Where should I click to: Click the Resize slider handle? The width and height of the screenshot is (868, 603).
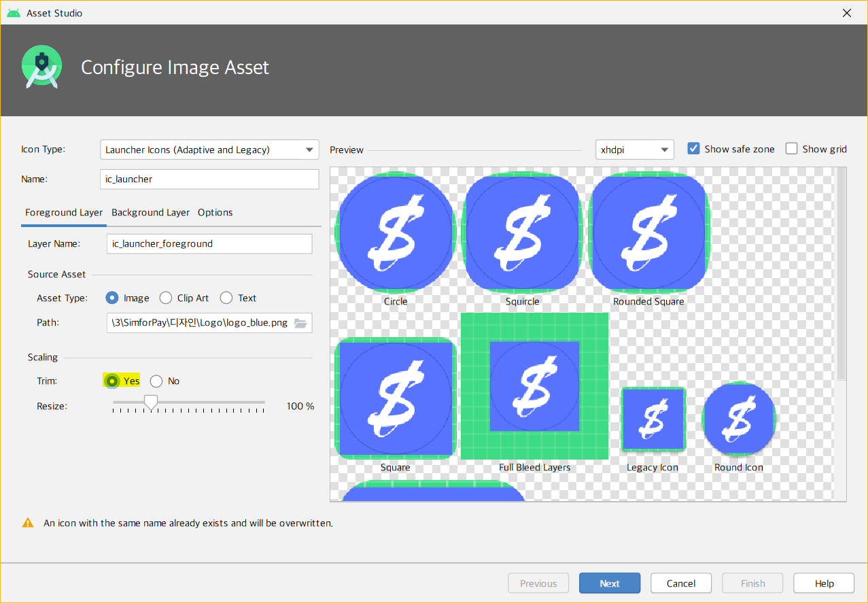[x=151, y=402]
